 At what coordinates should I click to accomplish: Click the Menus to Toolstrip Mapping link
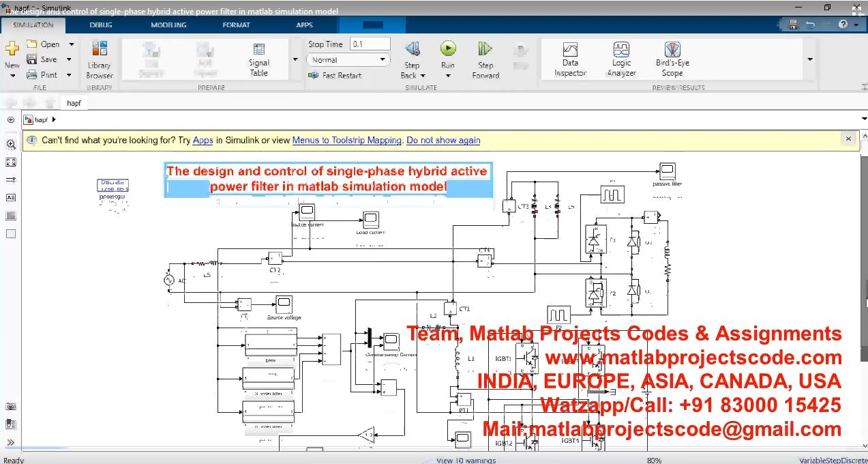346,141
